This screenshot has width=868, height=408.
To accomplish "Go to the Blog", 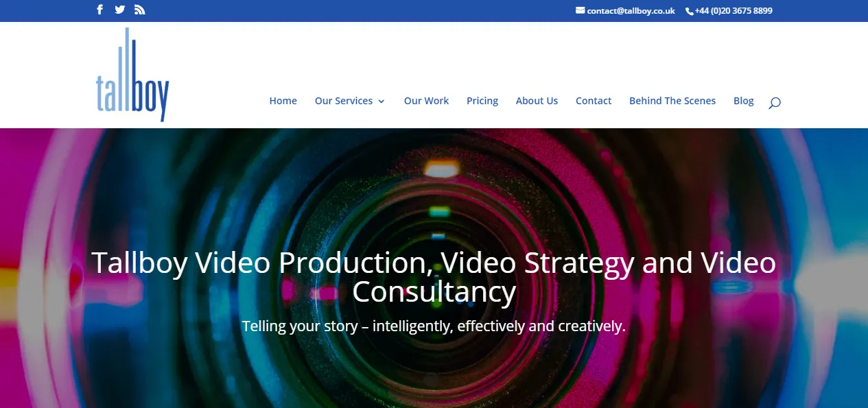I will 743,101.
